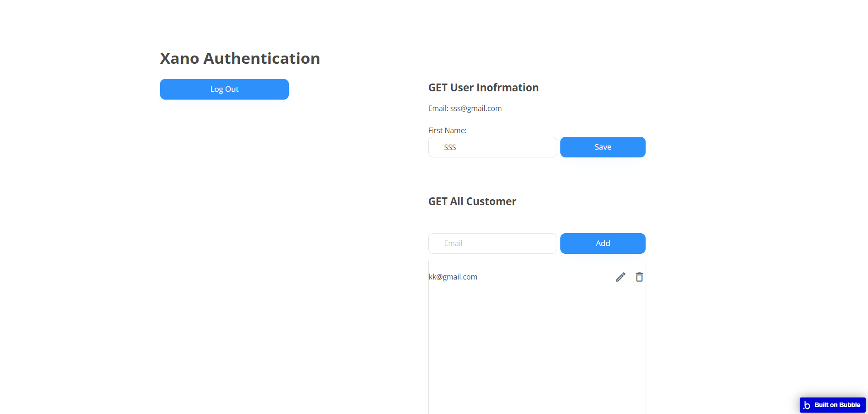Select the Xano Authentication title
Screen dimensions: 868x414
(x=240, y=58)
